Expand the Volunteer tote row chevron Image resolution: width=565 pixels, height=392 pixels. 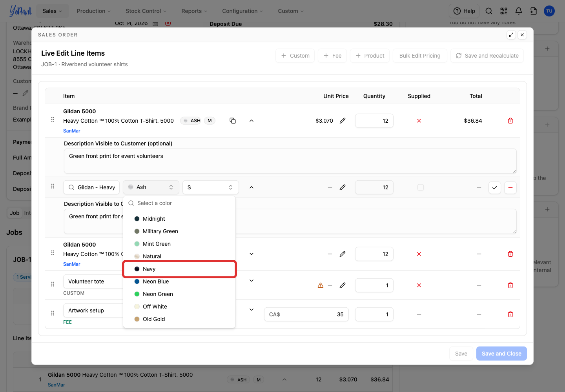252,281
